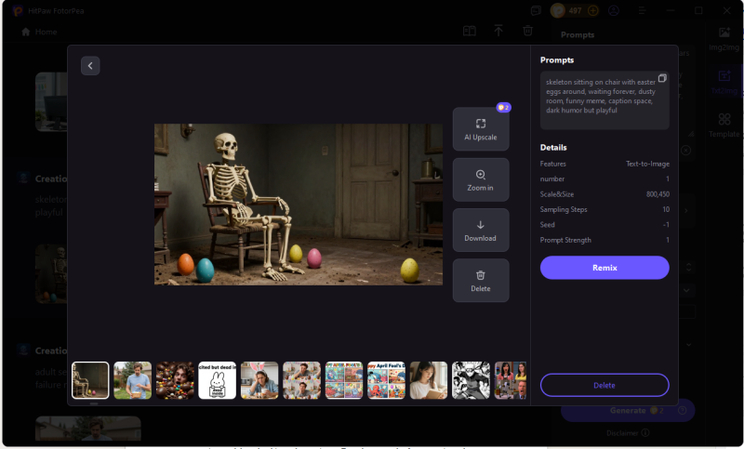
Task: Click the large skeleton preview image
Action: pos(298,204)
